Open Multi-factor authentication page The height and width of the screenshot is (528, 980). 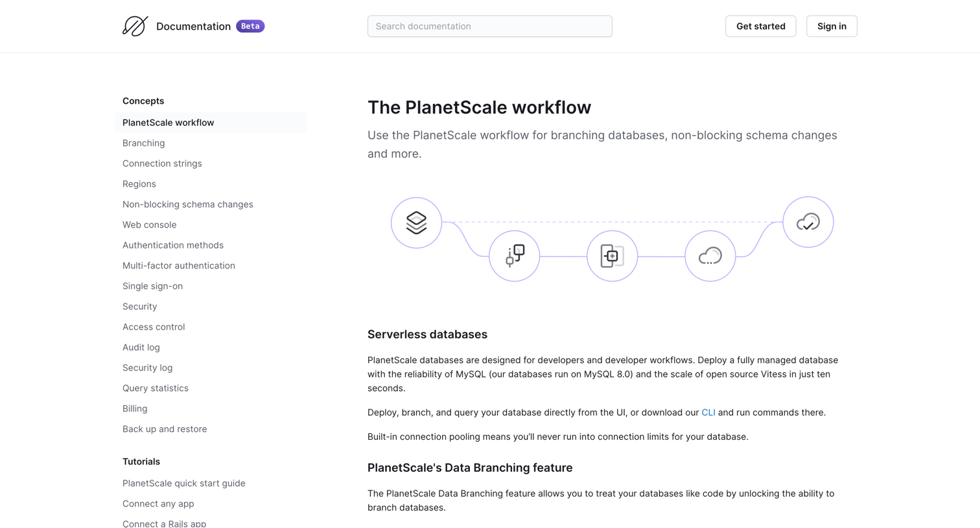pyautogui.click(x=179, y=265)
